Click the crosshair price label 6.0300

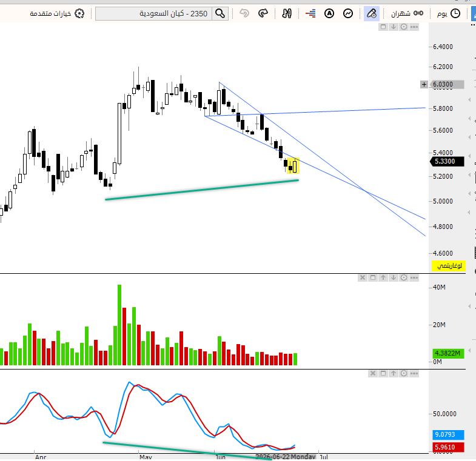(448, 84)
